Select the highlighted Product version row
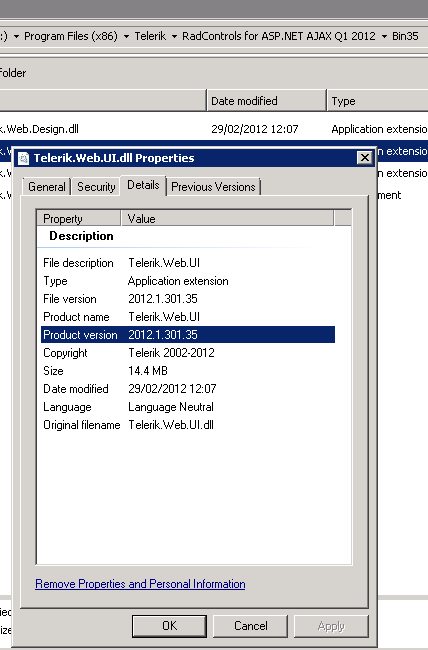 click(187, 335)
